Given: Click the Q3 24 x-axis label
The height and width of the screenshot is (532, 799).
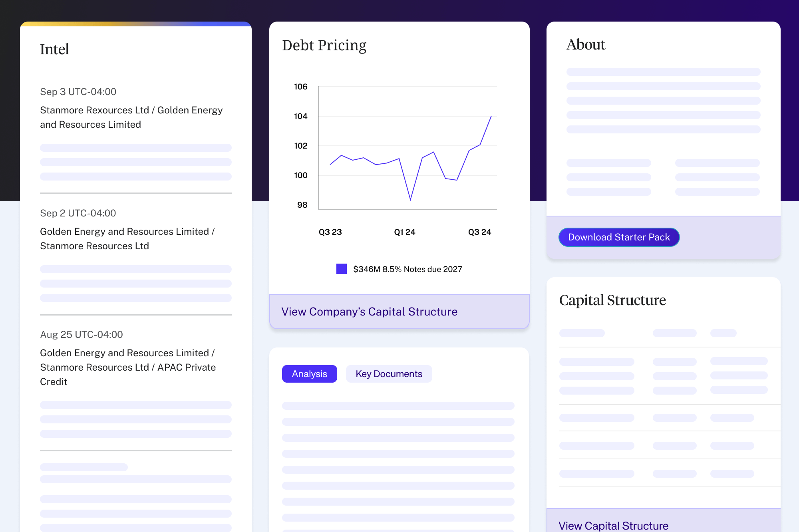Looking at the screenshot, I should coord(479,232).
